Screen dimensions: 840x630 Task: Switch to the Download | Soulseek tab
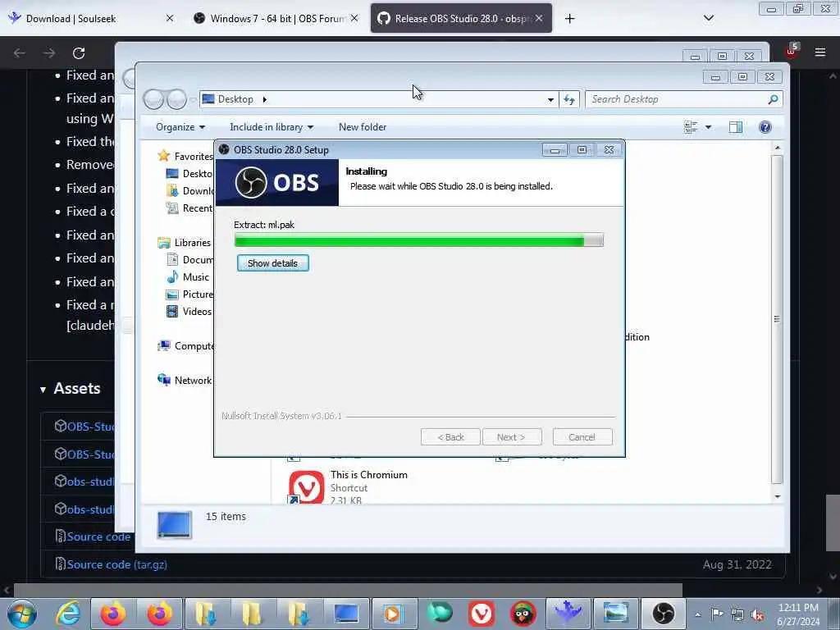91,19
